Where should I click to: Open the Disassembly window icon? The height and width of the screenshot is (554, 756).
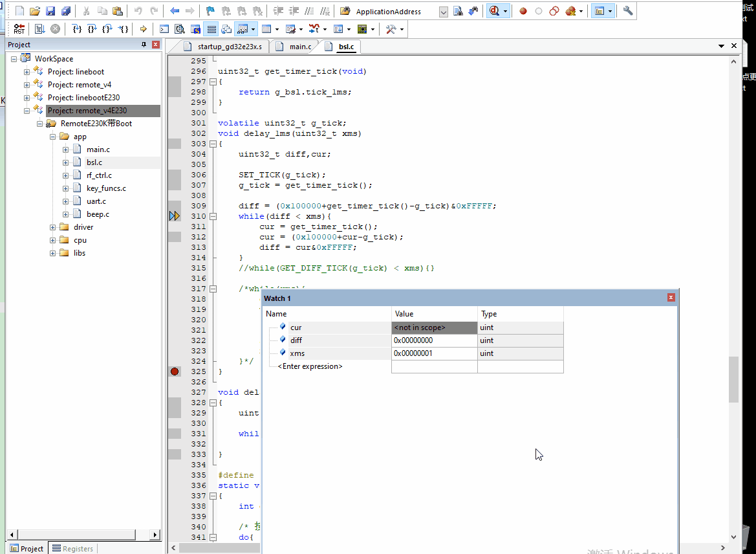[x=180, y=29]
